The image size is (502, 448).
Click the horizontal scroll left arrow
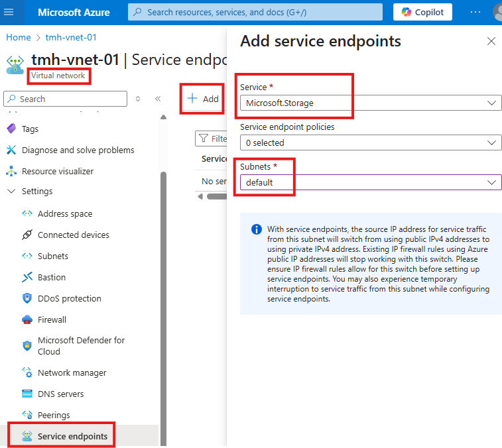pos(200,196)
